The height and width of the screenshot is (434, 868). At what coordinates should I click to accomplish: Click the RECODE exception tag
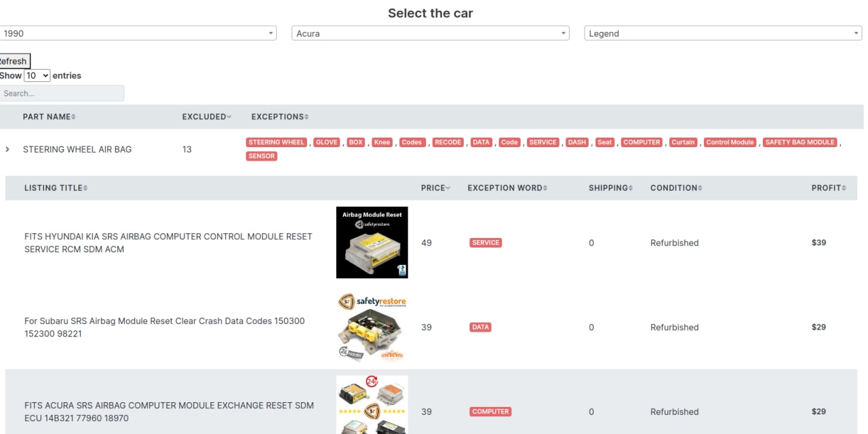[448, 142]
